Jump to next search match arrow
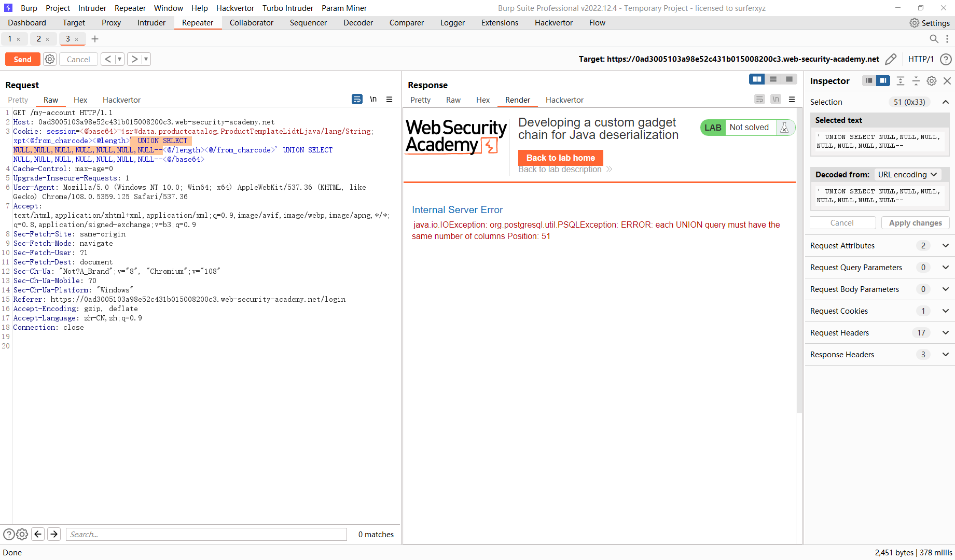The width and height of the screenshot is (955, 560). (x=54, y=534)
